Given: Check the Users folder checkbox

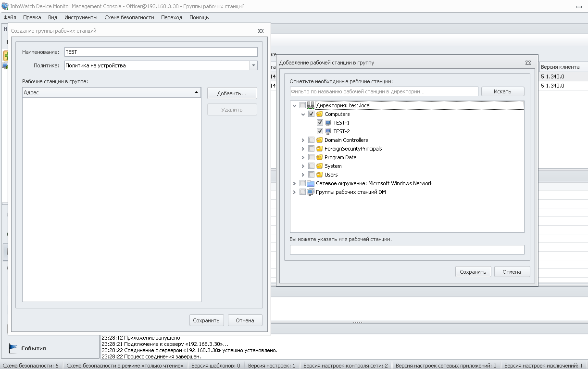Looking at the screenshot, I should [312, 175].
